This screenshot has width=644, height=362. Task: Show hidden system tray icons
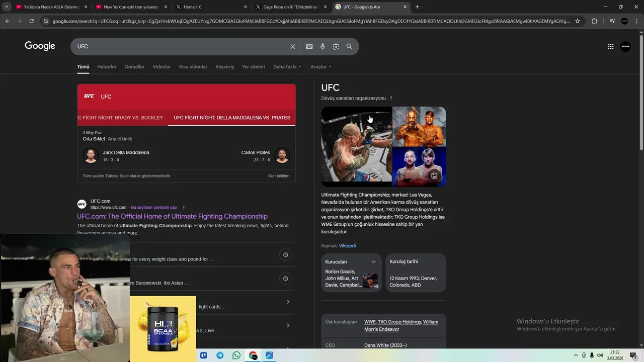point(576,355)
